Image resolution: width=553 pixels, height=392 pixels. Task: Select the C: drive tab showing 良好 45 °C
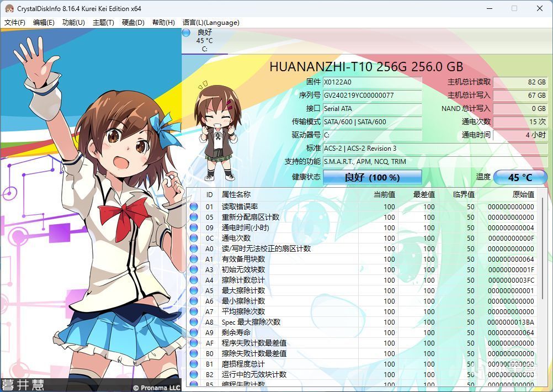[205, 40]
